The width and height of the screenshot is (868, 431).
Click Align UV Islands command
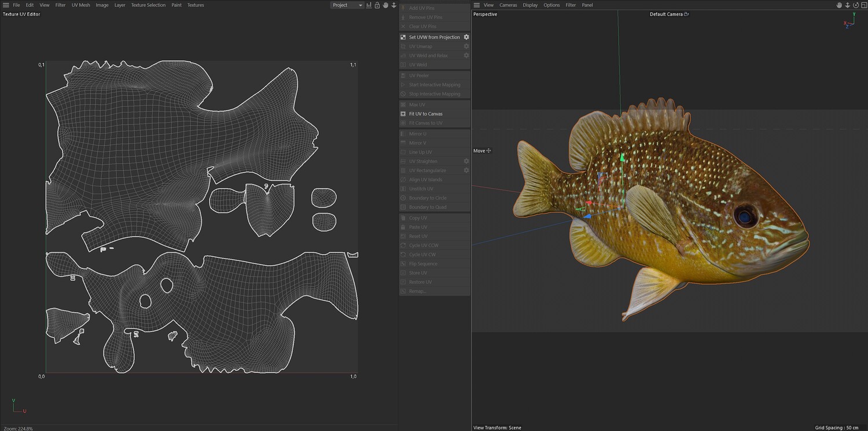tap(434, 180)
